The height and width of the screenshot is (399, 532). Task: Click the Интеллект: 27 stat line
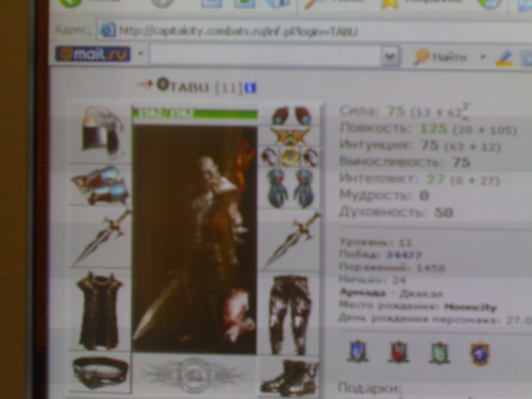tap(419, 180)
